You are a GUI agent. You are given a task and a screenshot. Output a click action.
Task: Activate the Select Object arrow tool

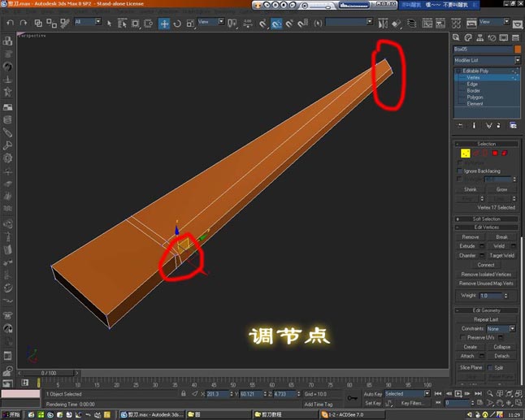coord(109,23)
